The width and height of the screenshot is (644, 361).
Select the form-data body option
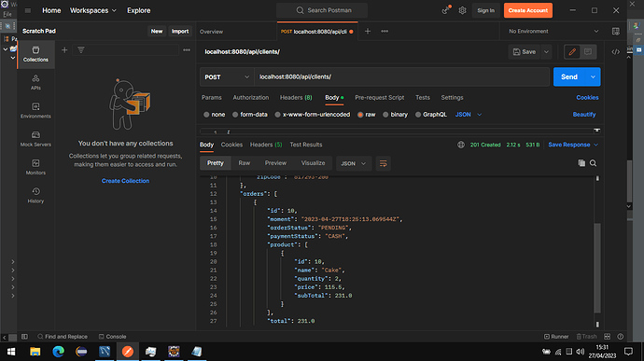pyautogui.click(x=250, y=115)
